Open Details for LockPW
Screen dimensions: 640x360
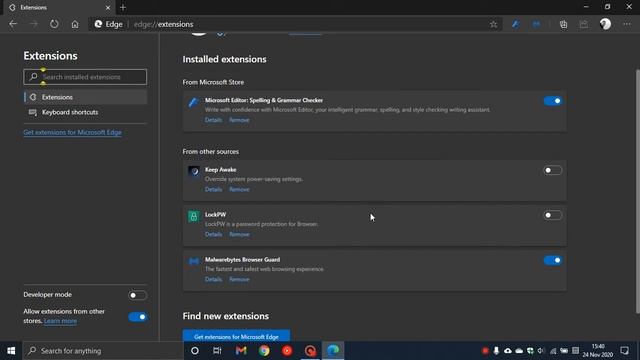213,234
